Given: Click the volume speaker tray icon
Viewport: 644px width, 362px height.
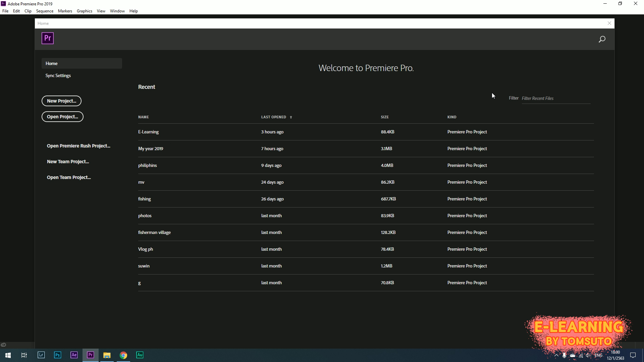Looking at the screenshot, I should click(x=588, y=355).
